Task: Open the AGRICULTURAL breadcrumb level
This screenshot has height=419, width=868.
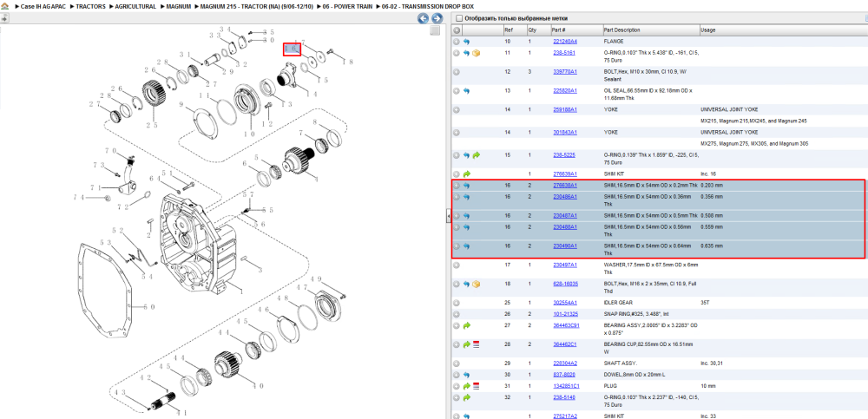Action: click(x=135, y=7)
